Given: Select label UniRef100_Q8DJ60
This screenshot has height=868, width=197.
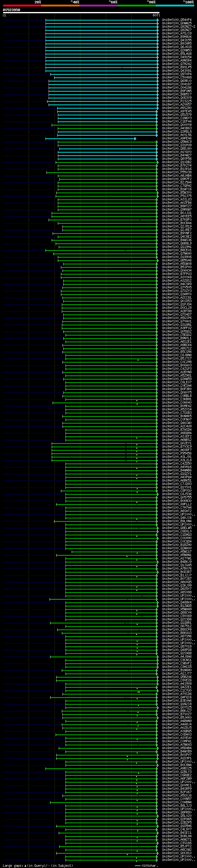Looking at the screenshot, I should (x=177, y=149).
